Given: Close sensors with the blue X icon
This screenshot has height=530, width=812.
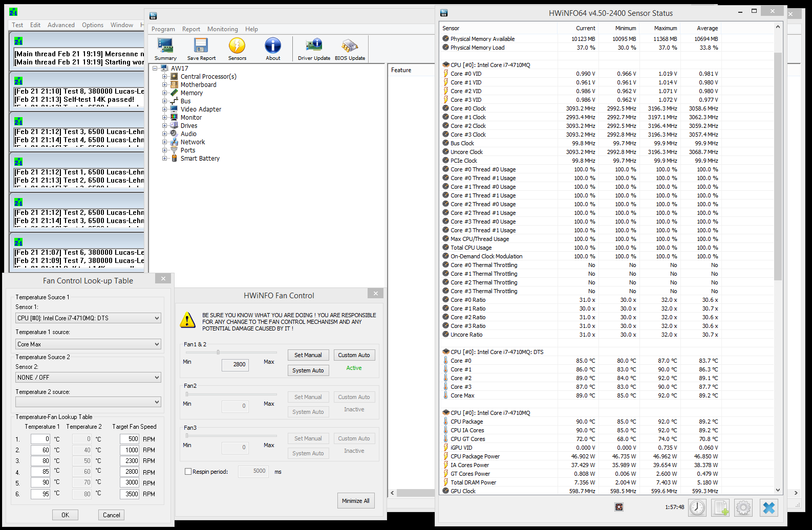Looking at the screenshot, I should click(769, 507).
